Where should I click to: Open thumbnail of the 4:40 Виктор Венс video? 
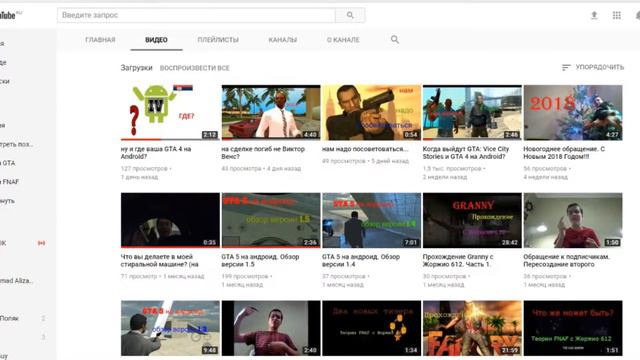[271, 112]
